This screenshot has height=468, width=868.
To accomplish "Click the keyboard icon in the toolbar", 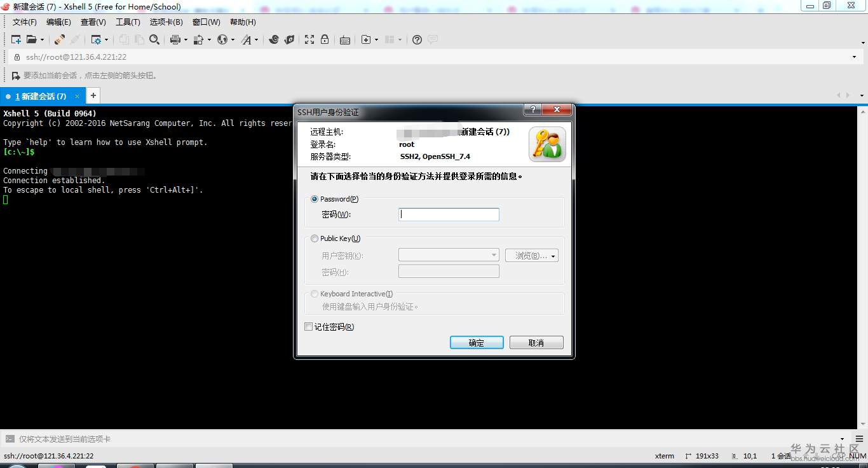I will (x=345, y=39).
